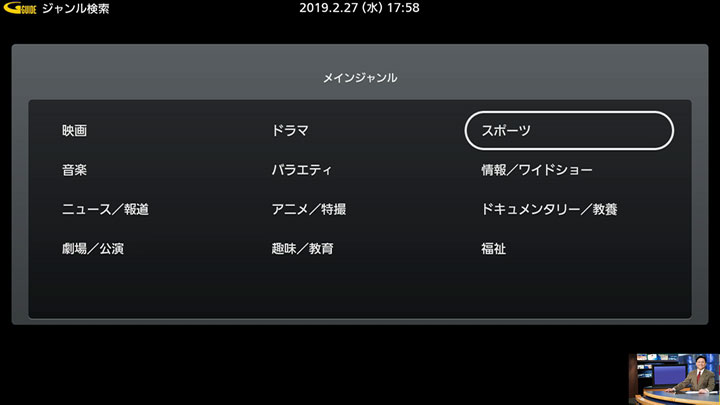
Task: Select the 映画 genre
Action: 74,131
